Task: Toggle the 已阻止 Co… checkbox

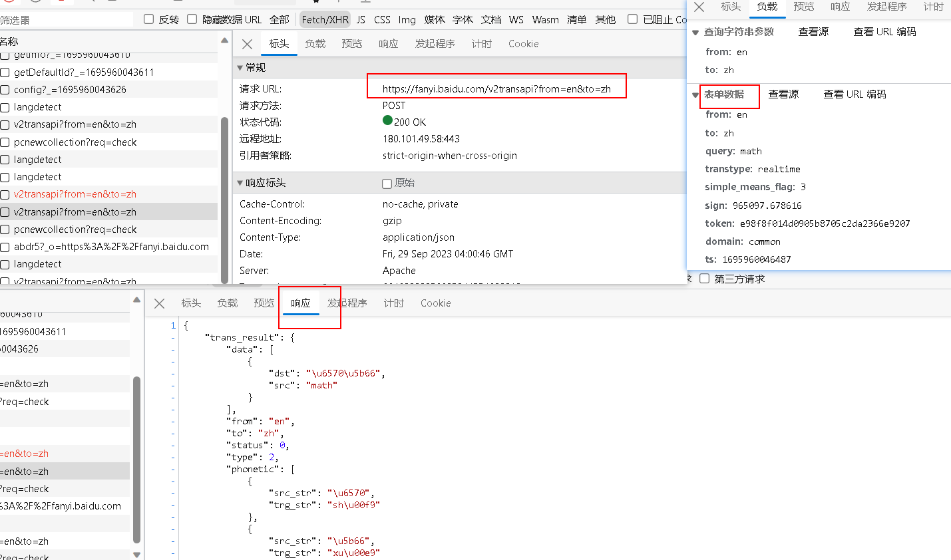Action: pos(633,19)
